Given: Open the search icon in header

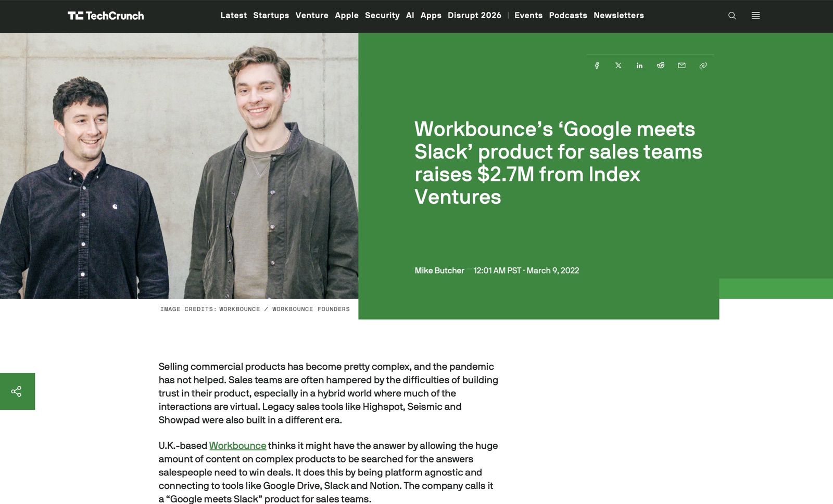Looking at the screenshot, I should click(732, 16).
